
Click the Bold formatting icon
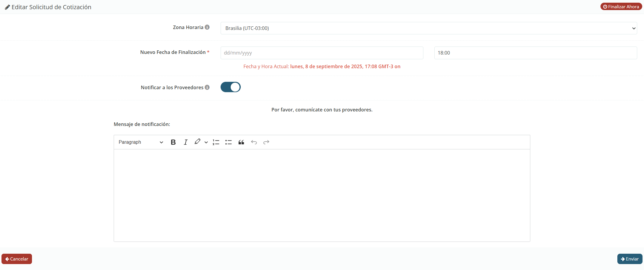click(173, 142)
